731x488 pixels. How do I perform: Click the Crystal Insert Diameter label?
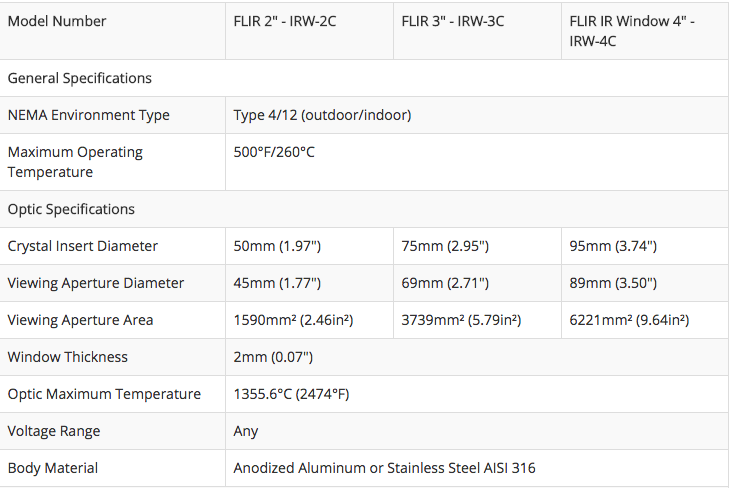click(83, 246)
